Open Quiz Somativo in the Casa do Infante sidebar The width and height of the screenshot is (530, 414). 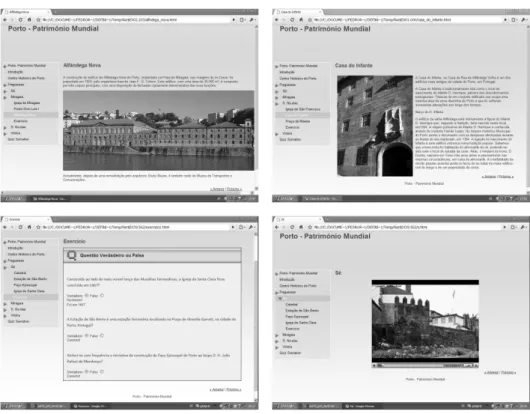(x=290, y=140)
